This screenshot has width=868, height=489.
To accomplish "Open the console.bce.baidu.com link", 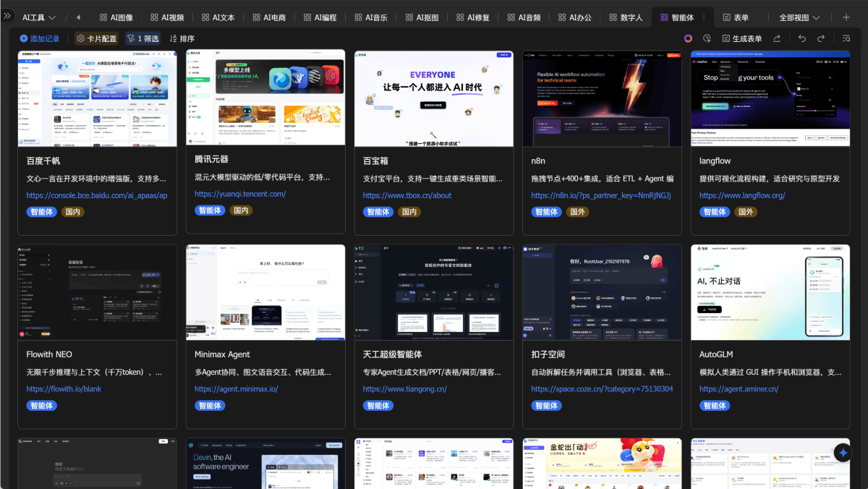I will [x=97, y=195].
